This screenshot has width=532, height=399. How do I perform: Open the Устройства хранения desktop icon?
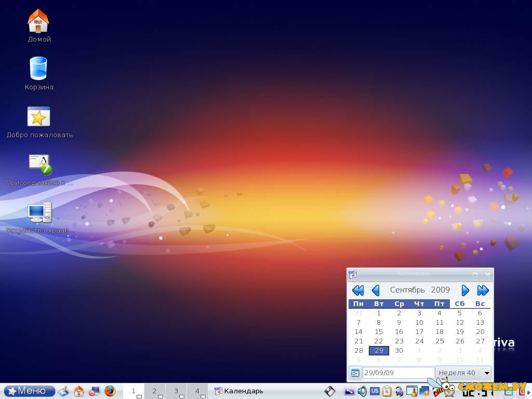tap(39, 213)
